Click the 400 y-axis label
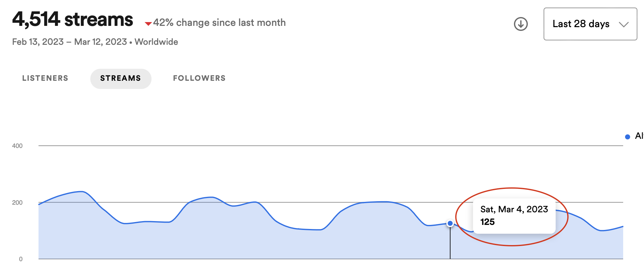Screen dimensions: 644x270 coord(17,146)
